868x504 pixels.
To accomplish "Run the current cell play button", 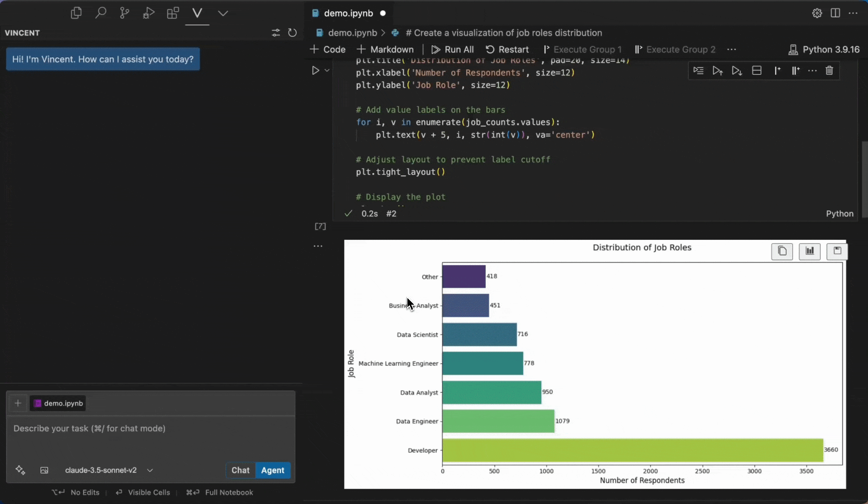I will point(315,70).
